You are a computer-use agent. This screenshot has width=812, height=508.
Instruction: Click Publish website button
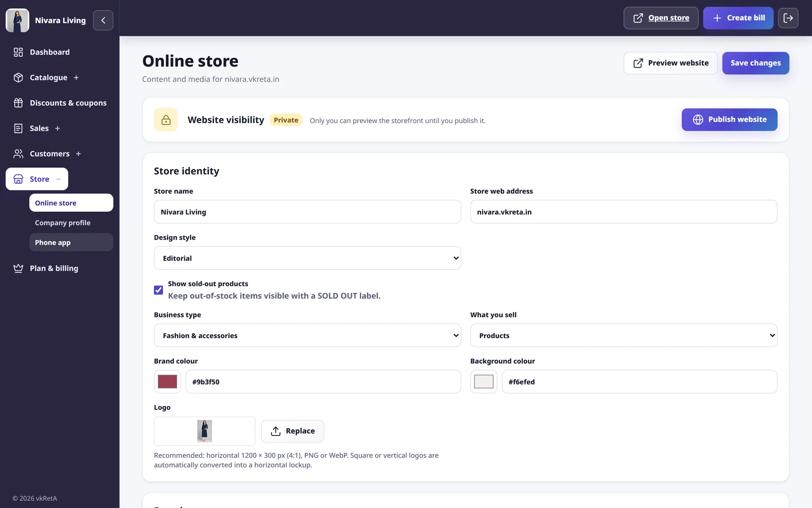coord(730,119)
